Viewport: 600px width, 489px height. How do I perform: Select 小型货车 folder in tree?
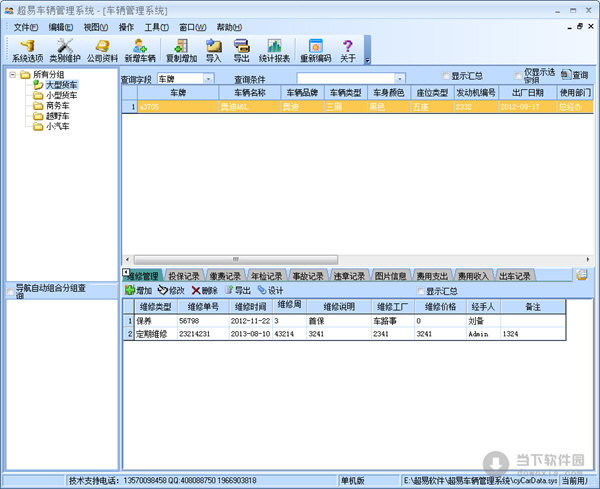click(x=62, y=95)
